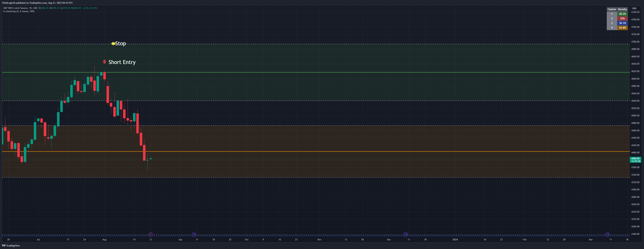Click the K clustering indicator legend

[19, 11]
